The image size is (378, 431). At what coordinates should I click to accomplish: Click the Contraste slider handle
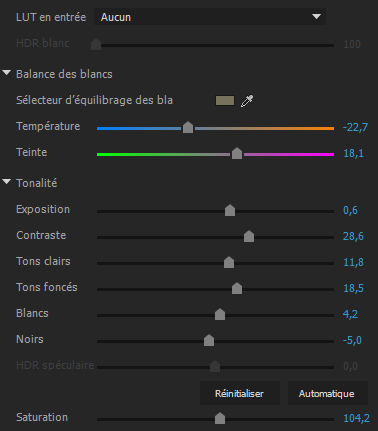[x=249, y=236]
